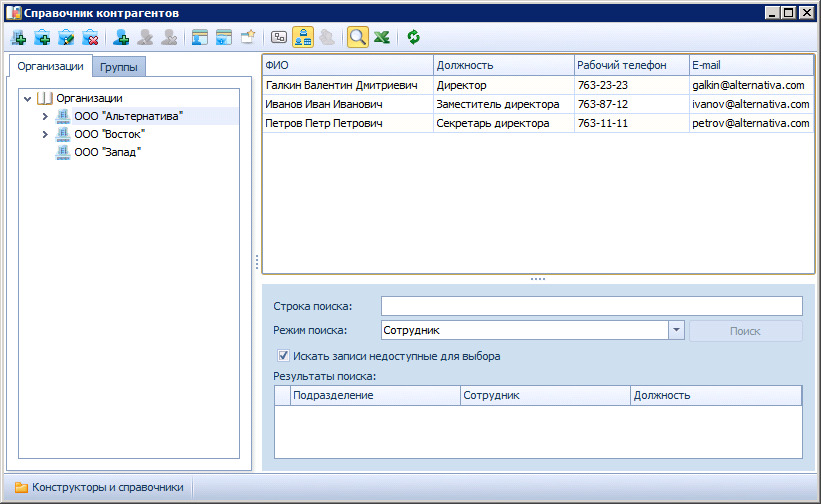Viewport: 821px width, 504px height.
Task: Open the Режим поиска dropdown arrow
Action: 676,331
